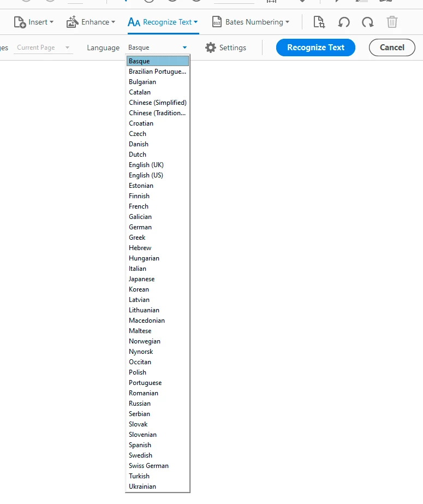This screenshot has height=504, width=423.
Task: Click the blue Recognize Text button
Action: tap(315, 48)
